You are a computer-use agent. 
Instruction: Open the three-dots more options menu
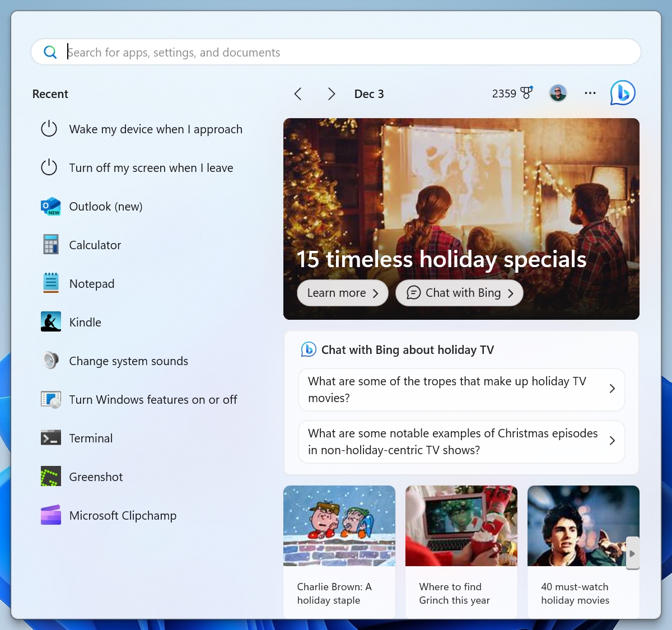point(590,94)
